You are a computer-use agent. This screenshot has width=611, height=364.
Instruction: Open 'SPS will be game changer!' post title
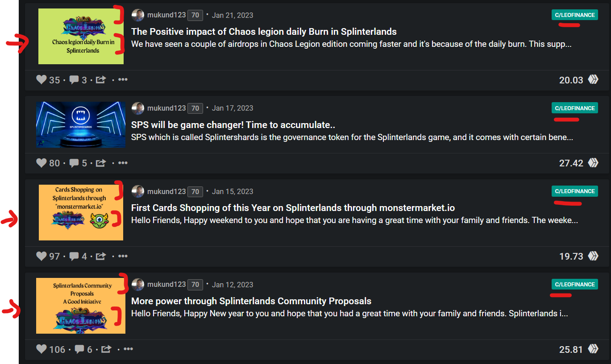(x=233, y=125)
